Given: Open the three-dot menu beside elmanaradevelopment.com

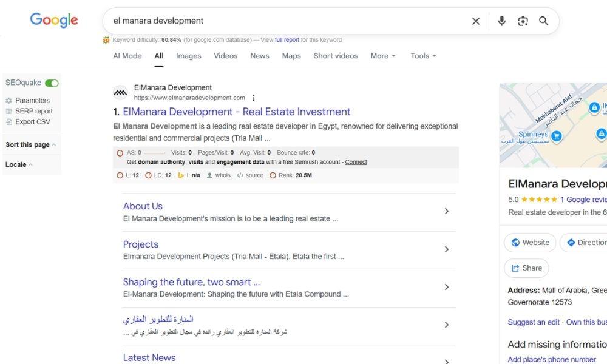Looking at the screenshot, I should (254, 98).
